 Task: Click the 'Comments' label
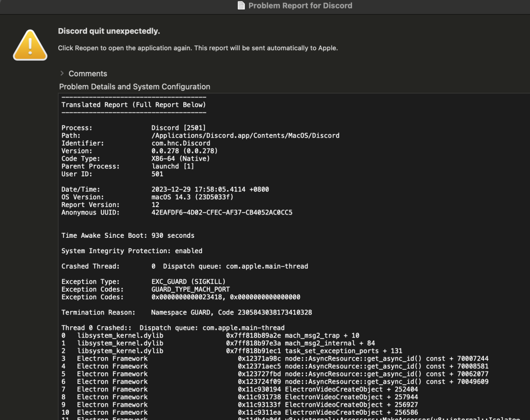point(87,74)
